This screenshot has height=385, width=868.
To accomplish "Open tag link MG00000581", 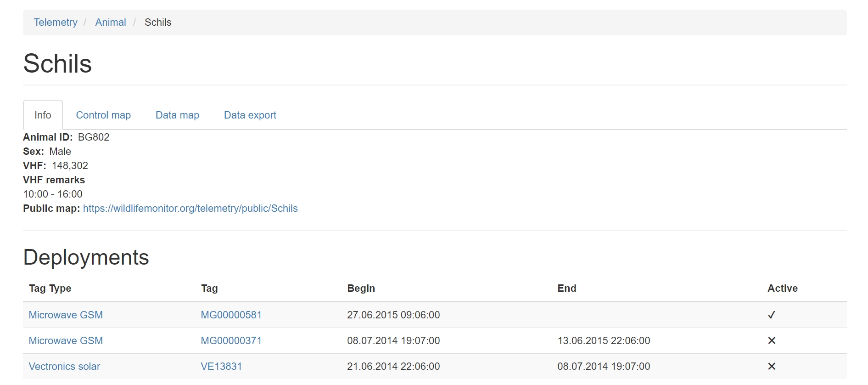I will tap(231, 315).
